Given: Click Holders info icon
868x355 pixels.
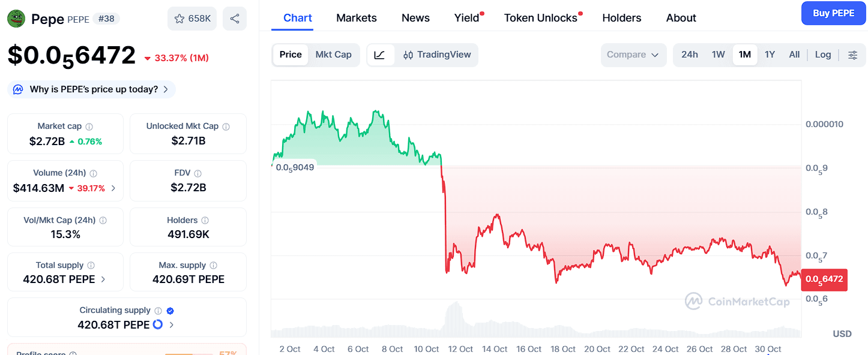Looking at the screenshot, I should [205, 221].
